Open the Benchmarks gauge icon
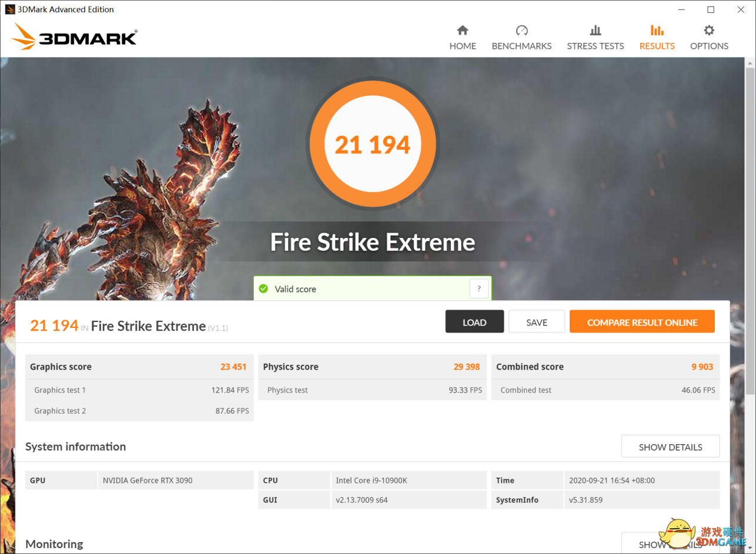Viewport: 756px width, 554px height. [x=521, y=30]
